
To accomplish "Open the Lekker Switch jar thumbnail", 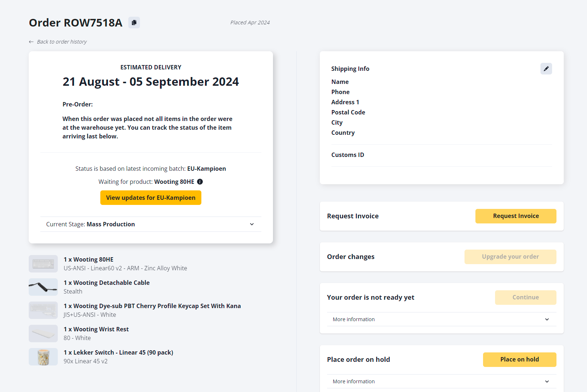I will point(43,357).
